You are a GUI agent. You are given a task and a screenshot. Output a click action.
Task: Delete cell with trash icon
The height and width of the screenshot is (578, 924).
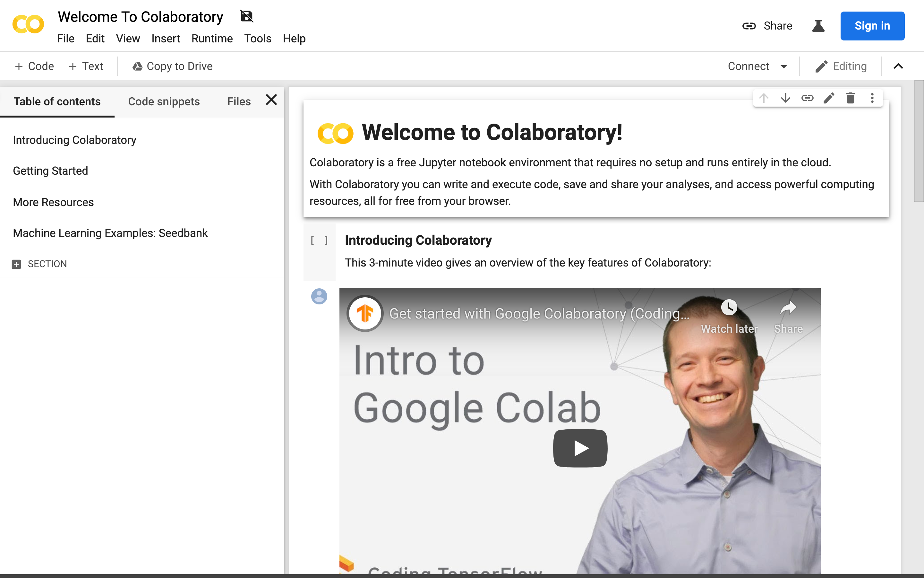coord(850,98)
